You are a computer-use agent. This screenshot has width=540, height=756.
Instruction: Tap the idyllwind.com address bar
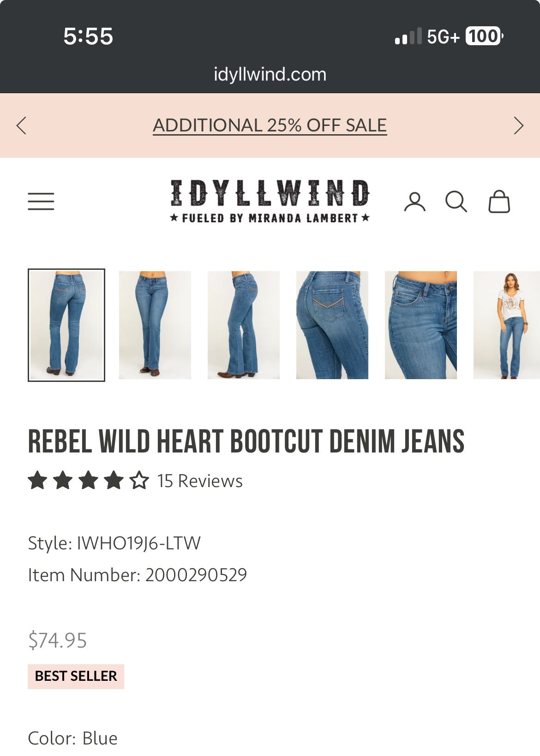tap(270, 74)
